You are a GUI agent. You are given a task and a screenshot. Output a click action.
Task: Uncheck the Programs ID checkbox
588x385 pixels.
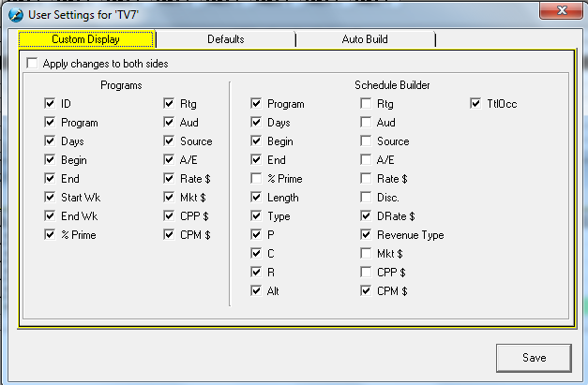[x=51, y=104]
